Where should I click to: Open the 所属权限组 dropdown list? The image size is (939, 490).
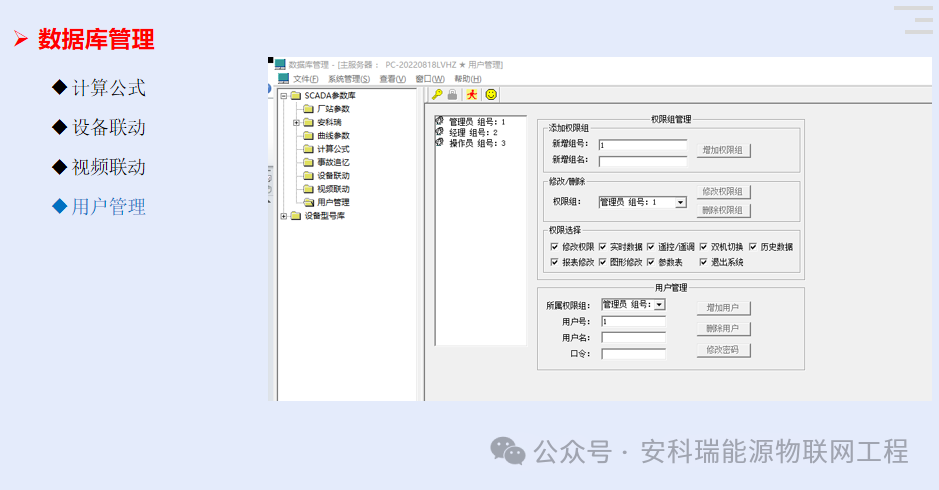659,305
